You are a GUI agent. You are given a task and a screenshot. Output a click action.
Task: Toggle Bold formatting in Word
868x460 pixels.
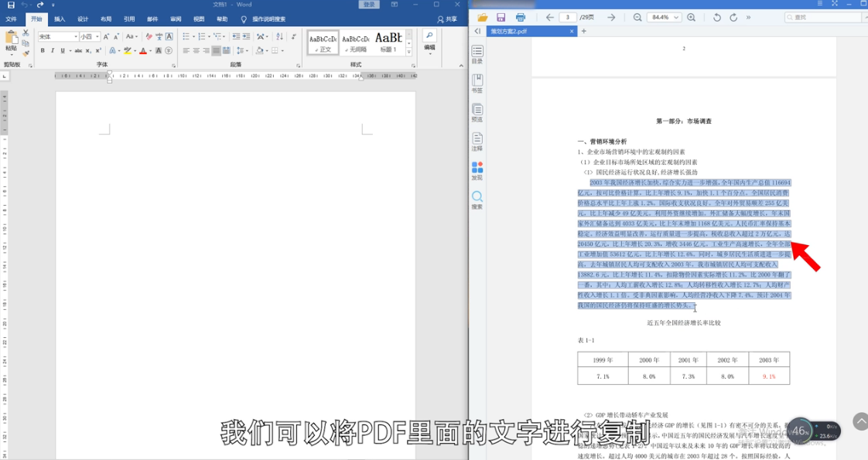[x=43, y=51]
